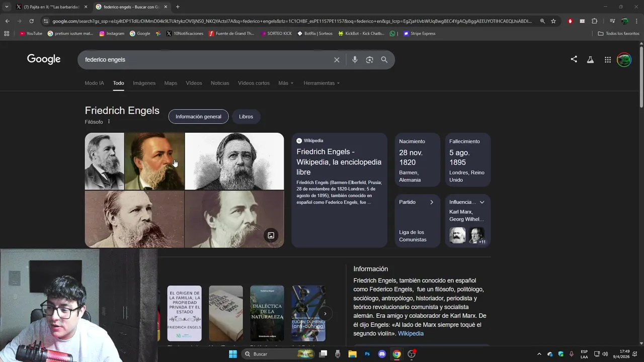Screen dimensions: 644x362
Task: Open the YouTube bookmark
Action: pyautogui.click(x=31, y=34)
